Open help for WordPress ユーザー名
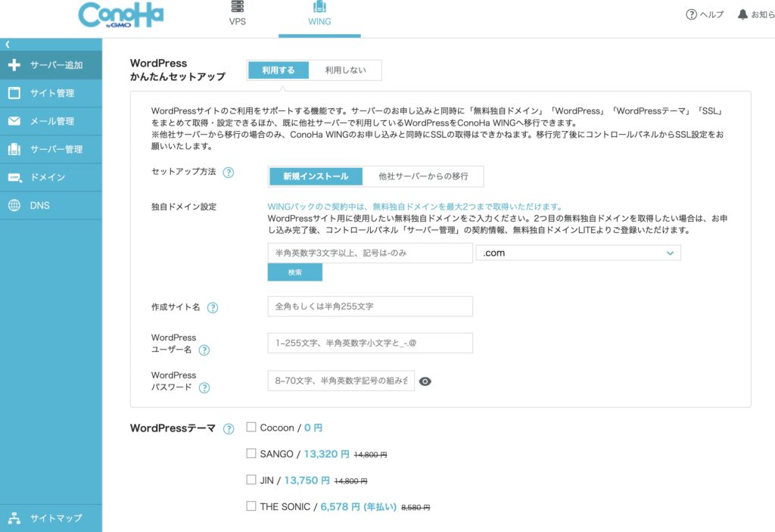 (x=204, y=350)
